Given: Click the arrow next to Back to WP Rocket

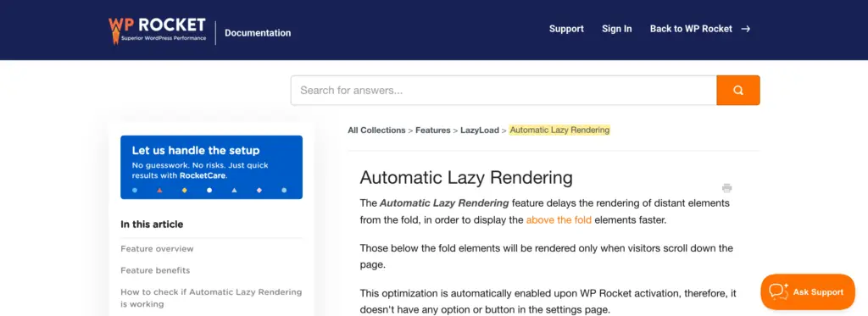Looking at the screenshot, I should point(746,29).
